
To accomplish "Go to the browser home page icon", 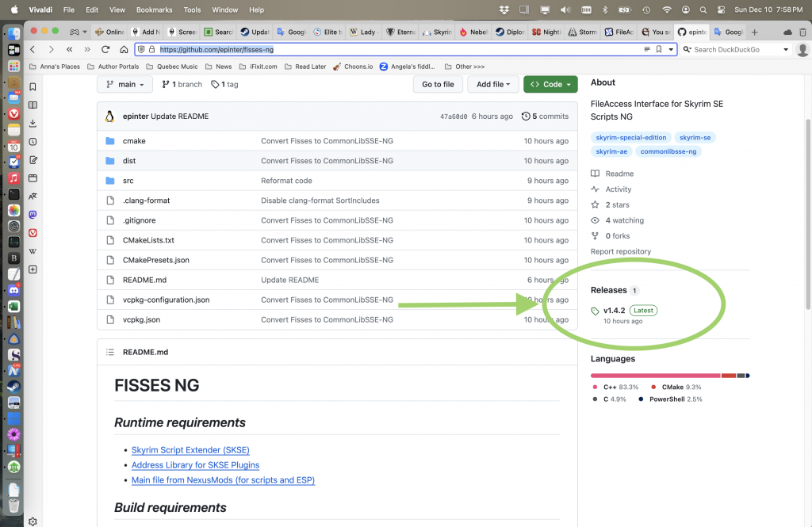I will 124,49.
